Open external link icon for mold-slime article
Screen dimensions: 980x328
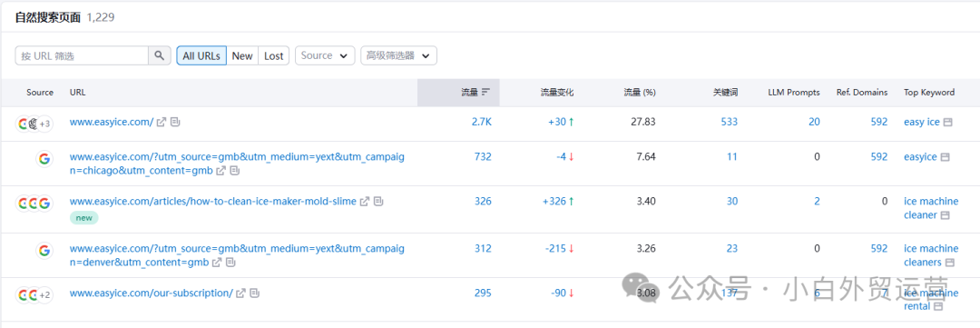coord(365,202)
